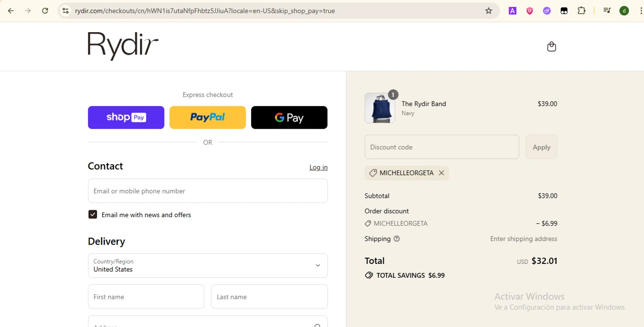Image resolution: width=644 pixels, height=327 pixels.
Task: Click the Rydir Band product thumbnail
Action: (380, 108)
